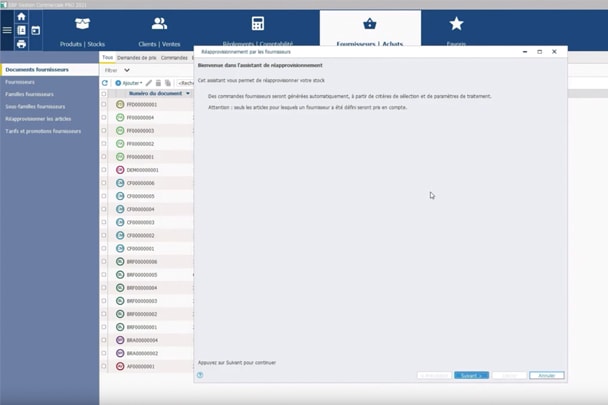Open the Clients | Ventes module
The image size is (608, 405).
click(x=159, y=32)
